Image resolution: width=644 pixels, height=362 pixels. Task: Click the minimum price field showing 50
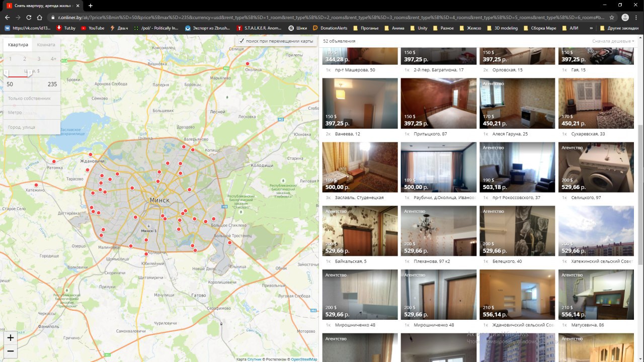click(18, 84)
